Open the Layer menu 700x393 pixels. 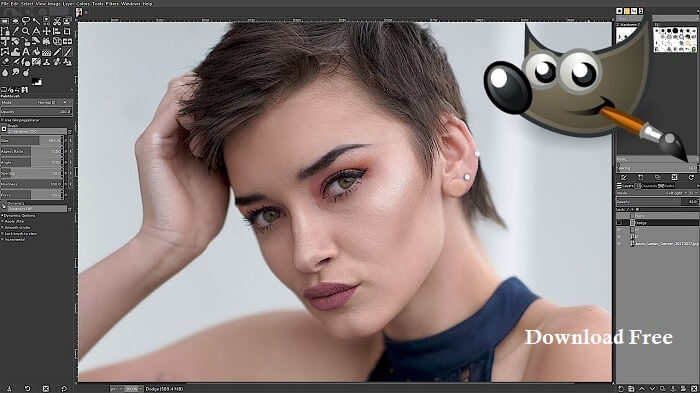click(x=68, y=4)
